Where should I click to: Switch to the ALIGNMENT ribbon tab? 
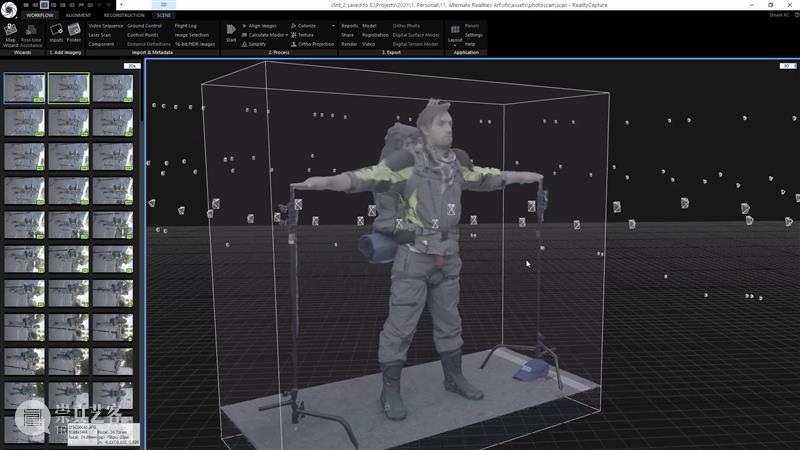click(78, 15)
